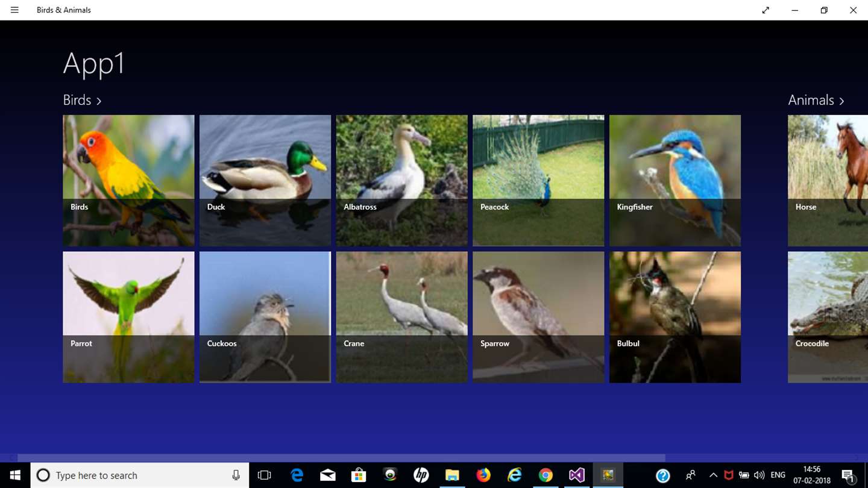
Task: Open the Mail app from the taskbar
Action: point(328,475)
